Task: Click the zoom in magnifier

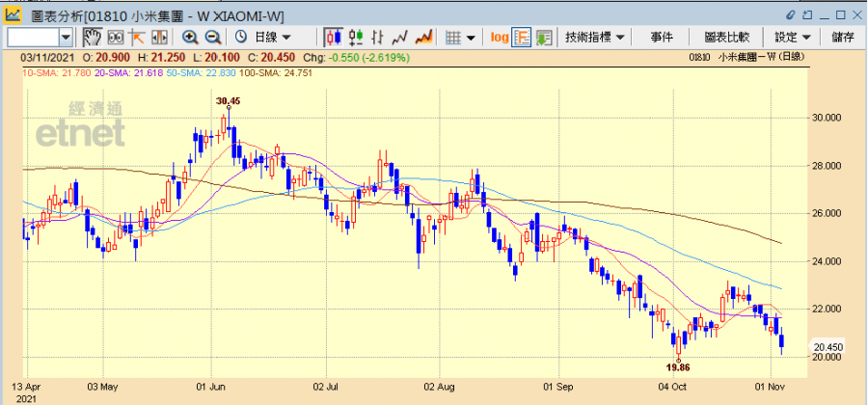Action: point(190,37)
